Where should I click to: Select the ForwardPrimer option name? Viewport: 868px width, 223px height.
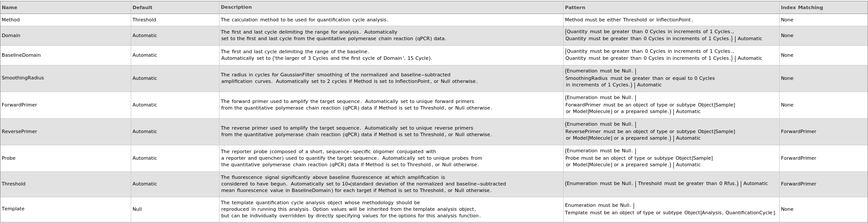[19, 105]
